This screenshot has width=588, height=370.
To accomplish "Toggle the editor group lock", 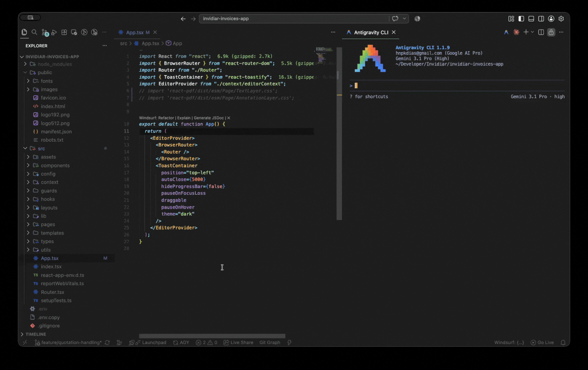I will 551,32.
